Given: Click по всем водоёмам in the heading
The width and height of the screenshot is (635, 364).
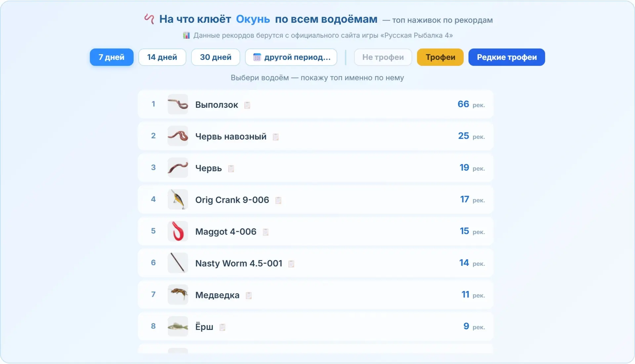Looking at the screenshot, I should click(x=326, y=19).
